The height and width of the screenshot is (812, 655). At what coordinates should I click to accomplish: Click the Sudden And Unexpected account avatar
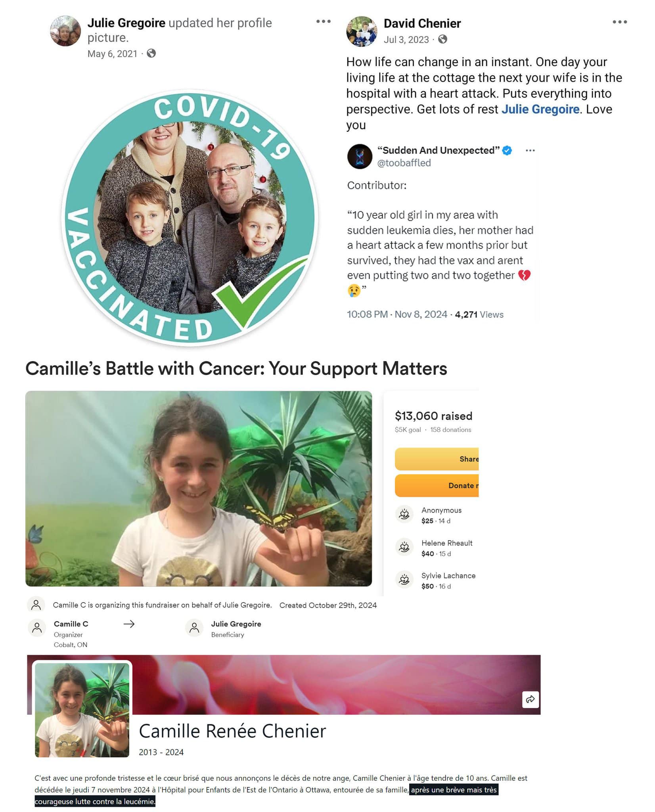(360, 157)
